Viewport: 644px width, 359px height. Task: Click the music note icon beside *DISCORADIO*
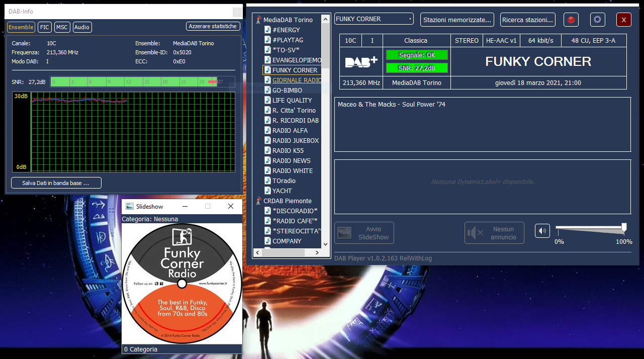[267, 211]
